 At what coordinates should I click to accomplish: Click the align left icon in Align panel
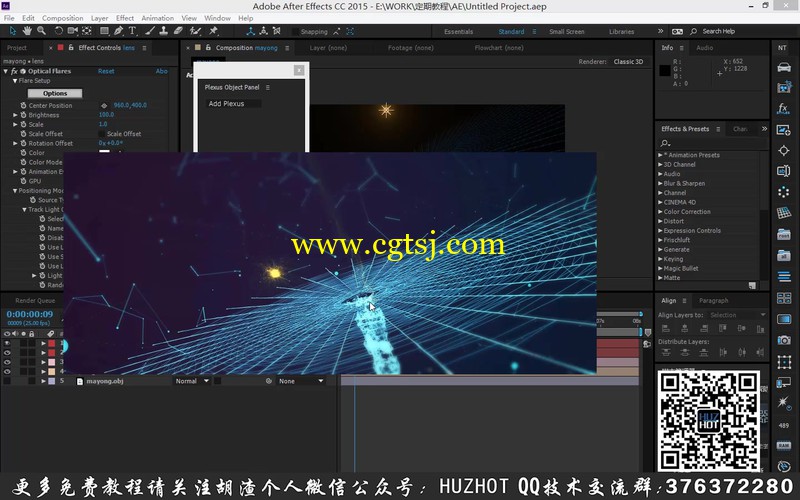click(x=665, y=329)
